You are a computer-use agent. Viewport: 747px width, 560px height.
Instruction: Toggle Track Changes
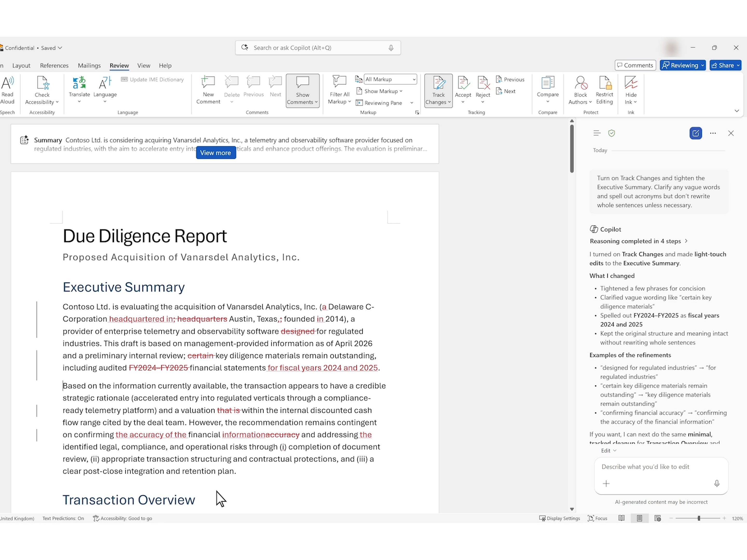tap(438, 90)
